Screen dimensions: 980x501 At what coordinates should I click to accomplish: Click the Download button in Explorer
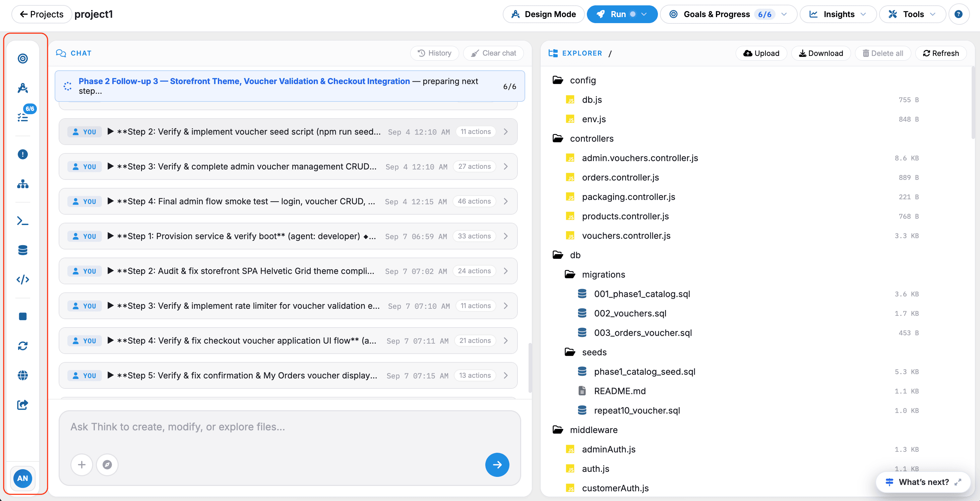click(821, 53)
